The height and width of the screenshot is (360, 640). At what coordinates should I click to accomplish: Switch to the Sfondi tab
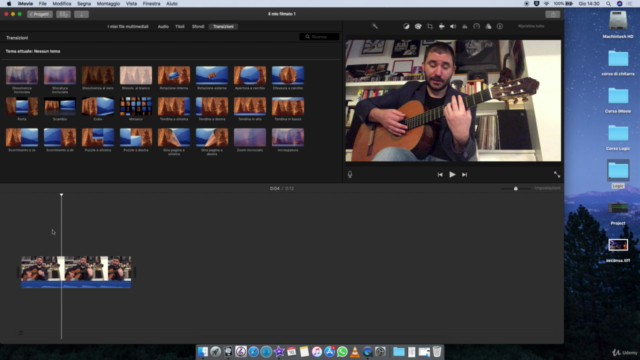[198, 27]
